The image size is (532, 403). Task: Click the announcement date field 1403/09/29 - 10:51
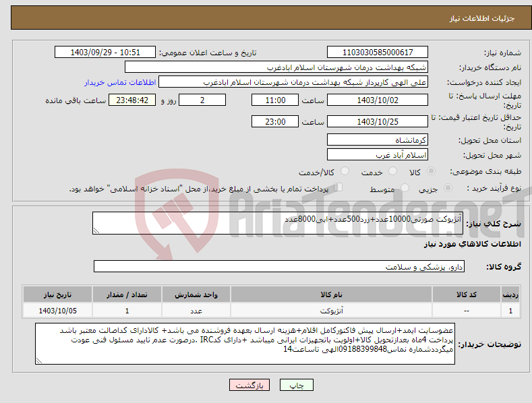[105, 53]
